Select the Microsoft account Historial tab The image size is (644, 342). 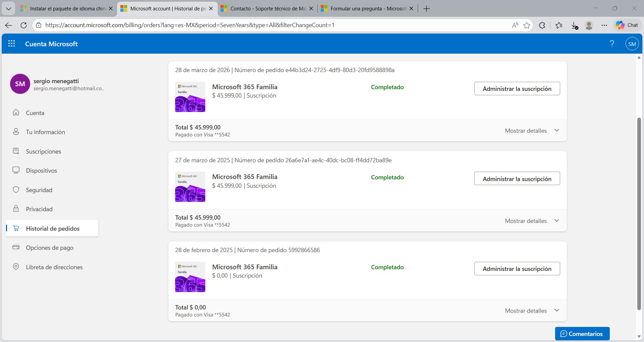pyautogui.click(x=167, y=9)
